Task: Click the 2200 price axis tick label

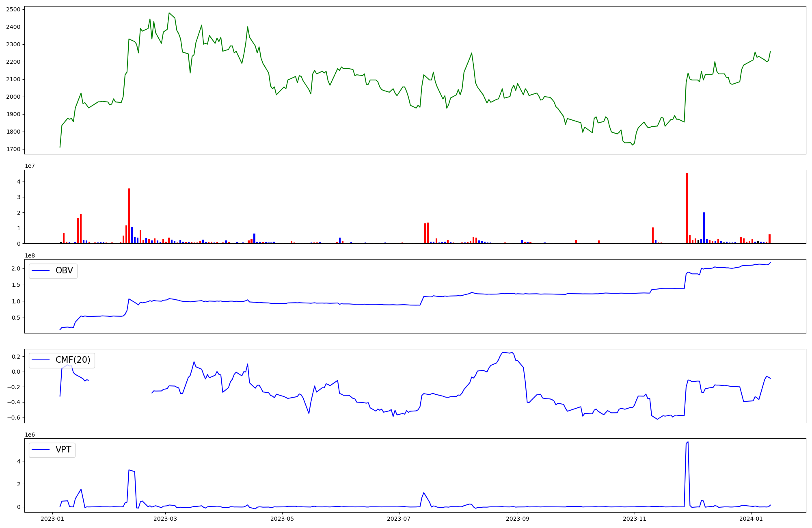Action: (x=13, y=62)
